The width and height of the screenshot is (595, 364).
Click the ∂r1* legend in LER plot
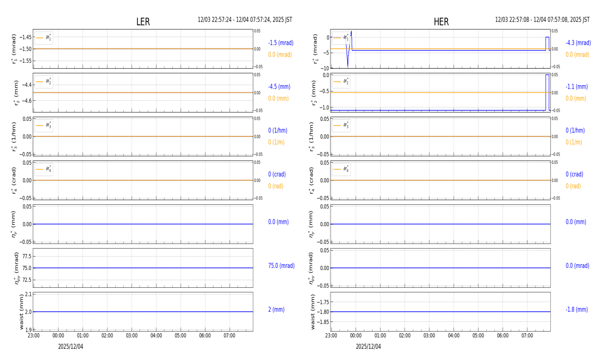pyautogui.click(x=44, y=38)
